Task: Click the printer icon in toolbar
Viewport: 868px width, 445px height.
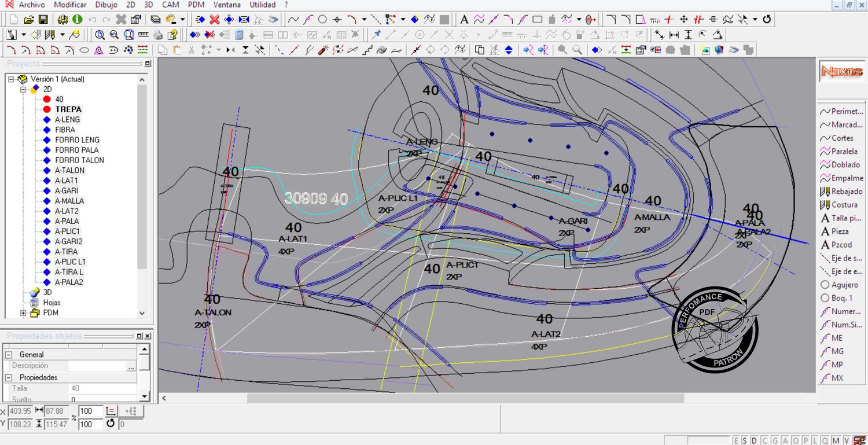Action: (158, 35)
